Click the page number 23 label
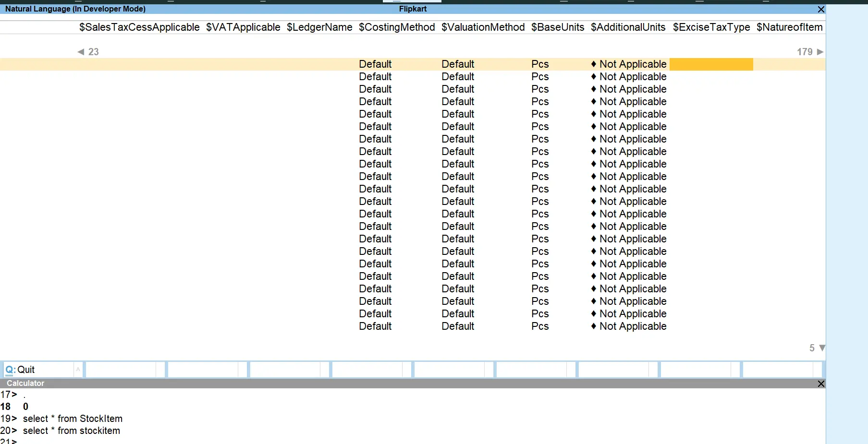This screenshot has height=444, width=868. 93,52
